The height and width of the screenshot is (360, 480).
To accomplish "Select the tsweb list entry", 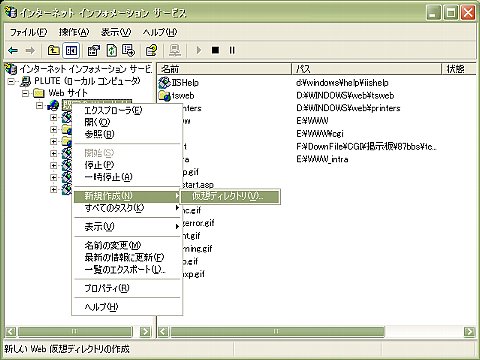I will pos(183,96).
